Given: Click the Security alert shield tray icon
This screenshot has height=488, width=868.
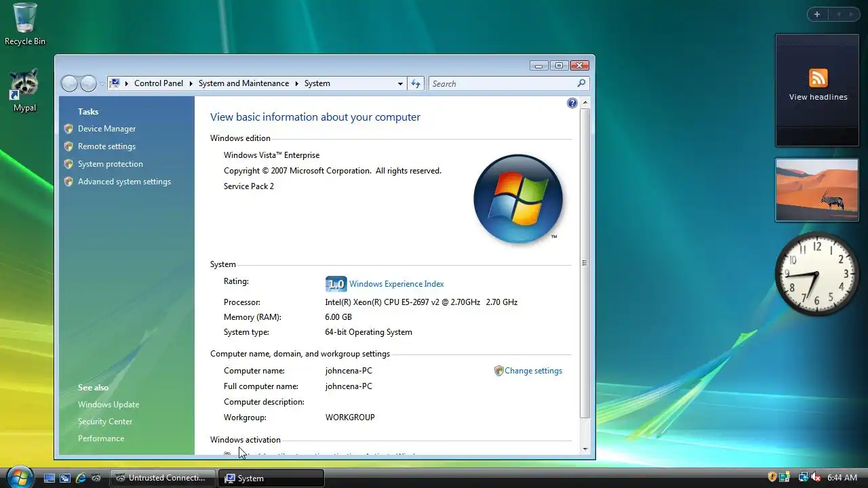Looking at the screenshot, I should pyautogui.click(x=772, y=477).
